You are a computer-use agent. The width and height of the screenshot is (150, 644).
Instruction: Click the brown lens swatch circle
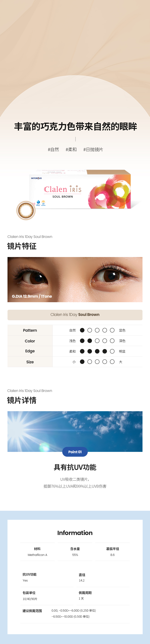tap(26, 210)
